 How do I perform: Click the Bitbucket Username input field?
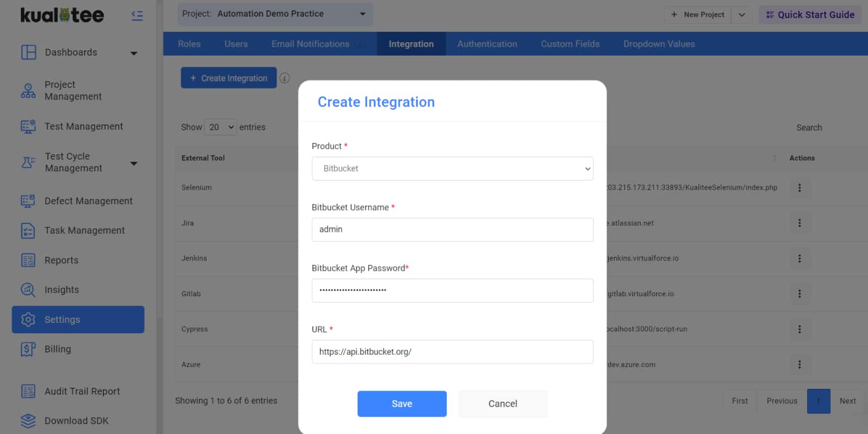(x=452, y=230)
